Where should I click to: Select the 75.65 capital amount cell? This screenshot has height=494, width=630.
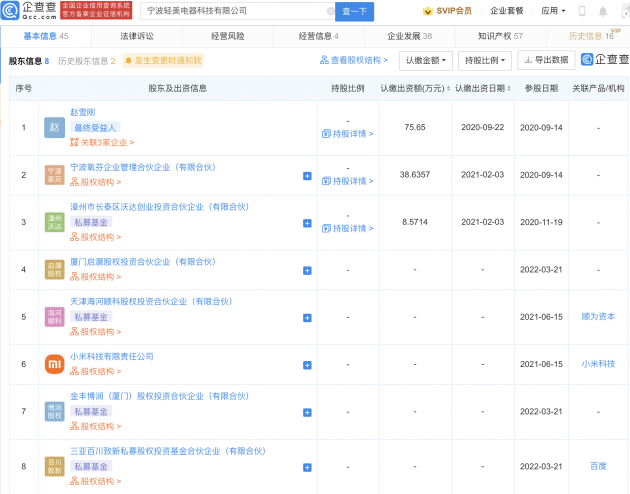pyautogui.click(x=415, y=127)
